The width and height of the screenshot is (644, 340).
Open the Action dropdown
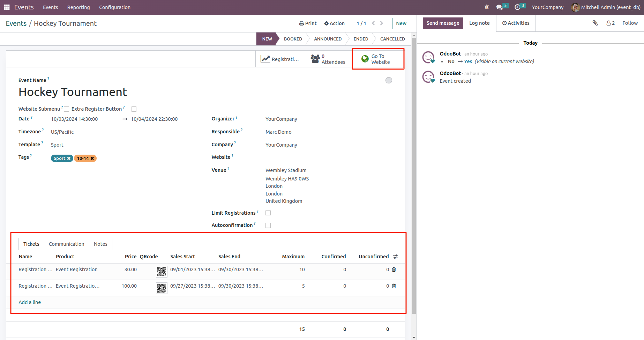[334, 23]
